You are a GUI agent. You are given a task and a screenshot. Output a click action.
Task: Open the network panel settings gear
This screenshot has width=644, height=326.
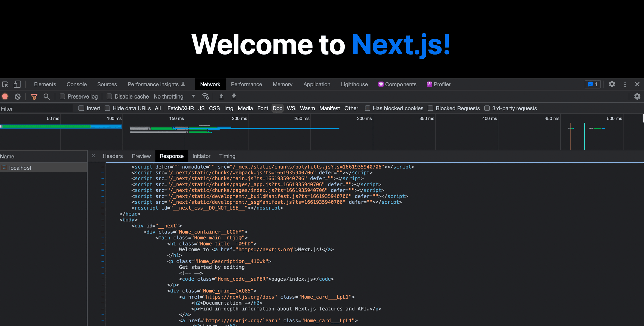pos(637,96)
